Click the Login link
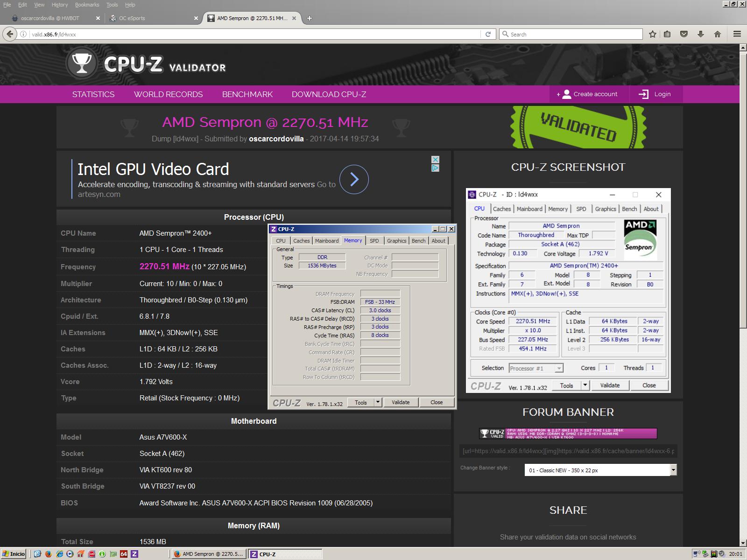The height and width of the screenshot is (560, 747). 655,94
